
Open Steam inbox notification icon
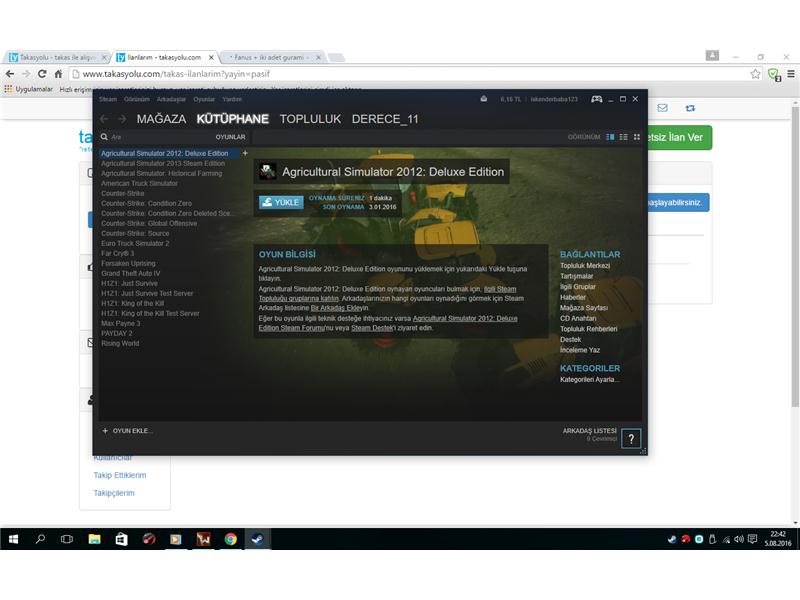(484, 99)
